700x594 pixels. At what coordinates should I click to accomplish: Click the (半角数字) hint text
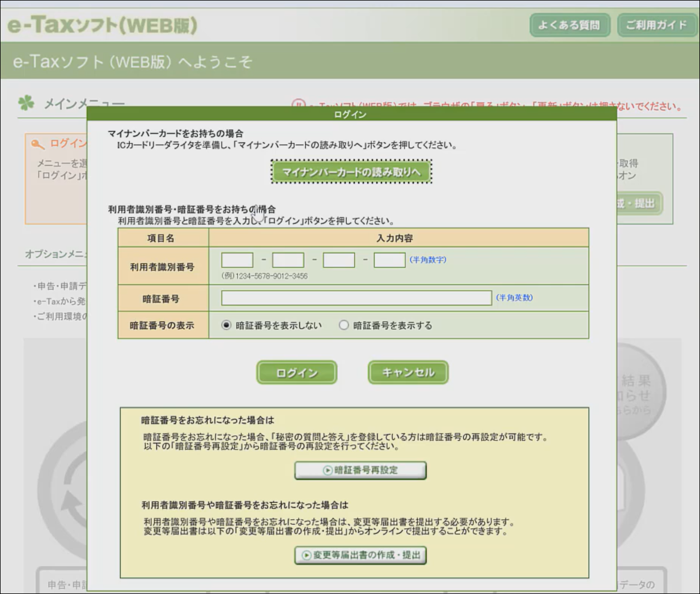[x=428, y=260]
